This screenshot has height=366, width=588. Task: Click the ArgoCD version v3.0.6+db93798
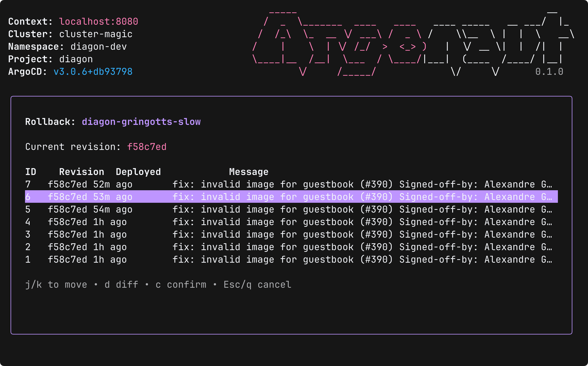click(x=93, y=72)
